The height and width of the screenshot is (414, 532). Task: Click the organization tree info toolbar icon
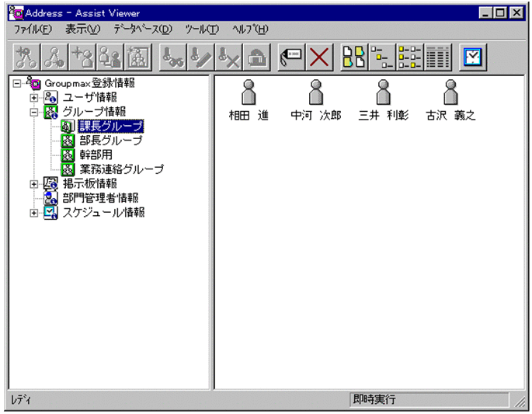[x=54, y=57]
